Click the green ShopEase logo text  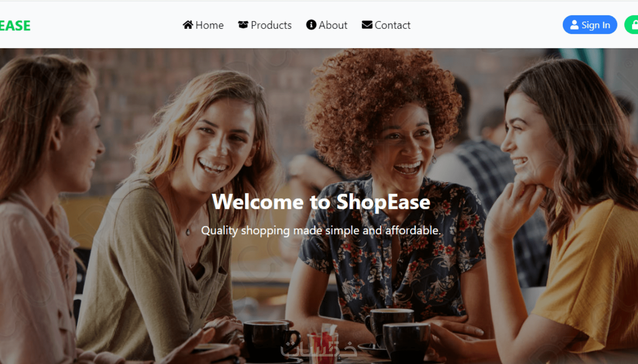click(x=15, y=26)
